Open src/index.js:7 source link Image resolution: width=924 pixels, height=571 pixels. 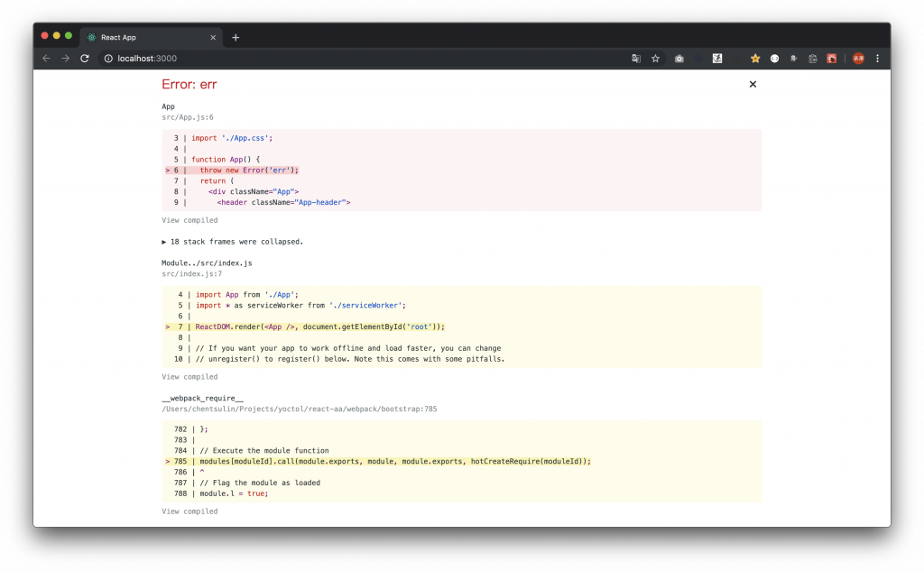(x=191, y=274)
